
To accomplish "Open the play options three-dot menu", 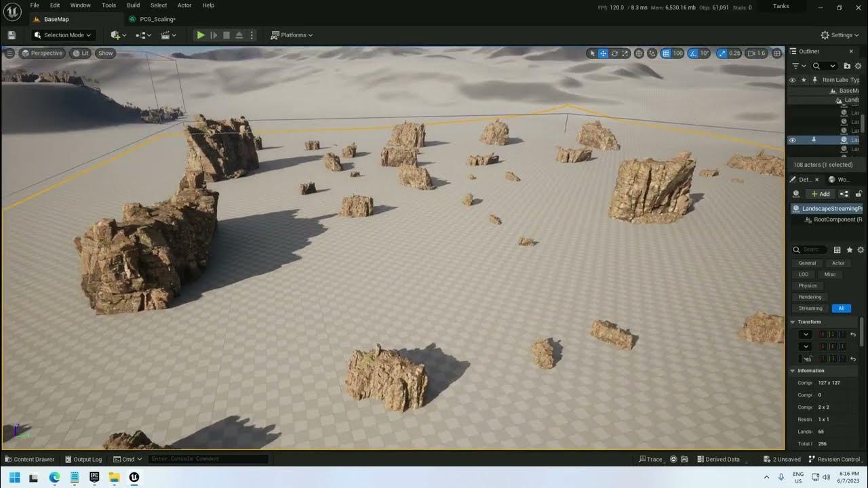I will (x=252, y=35).
